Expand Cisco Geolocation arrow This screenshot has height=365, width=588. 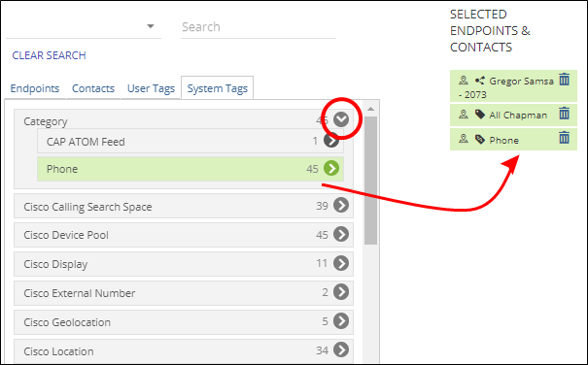pyautogui.click(x=341, y=321)
